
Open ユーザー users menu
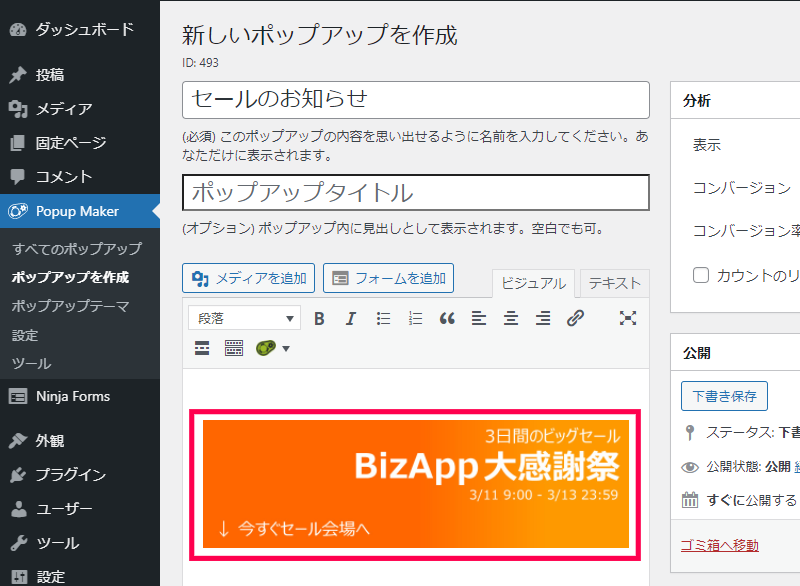(80, 509)
